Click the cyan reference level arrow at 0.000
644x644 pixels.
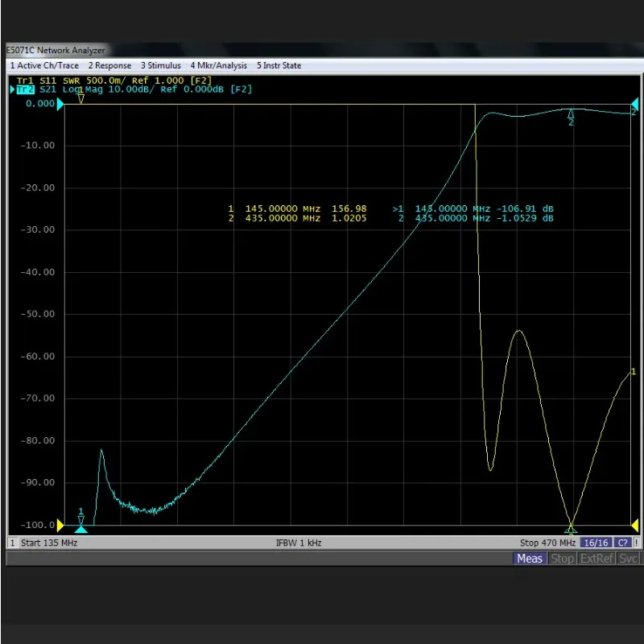tap(61, 104)
